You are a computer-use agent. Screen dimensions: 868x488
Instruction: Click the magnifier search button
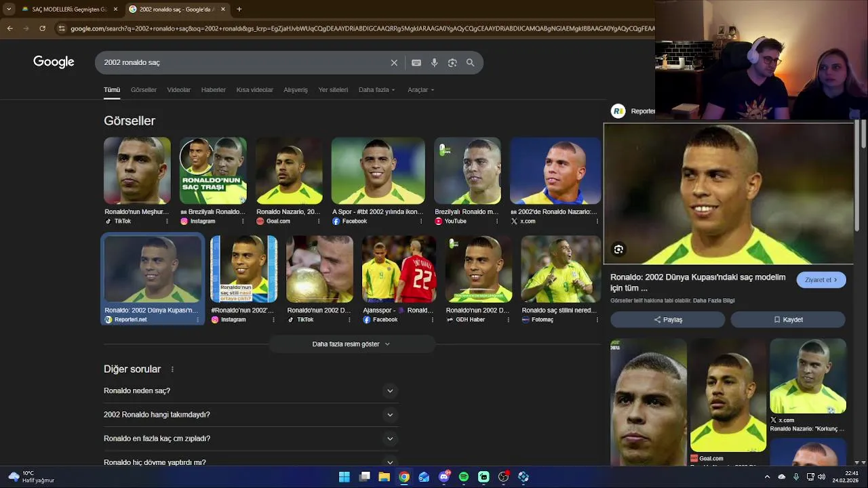pyautogui.click(x=470, y=62)
